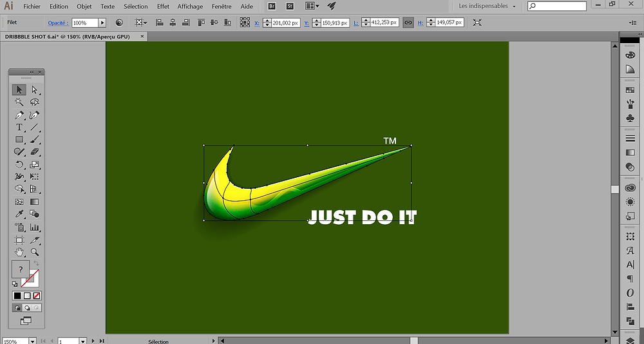
Task: Select the Pen tool
Action: pyautogui.click(x=19, y=115)
